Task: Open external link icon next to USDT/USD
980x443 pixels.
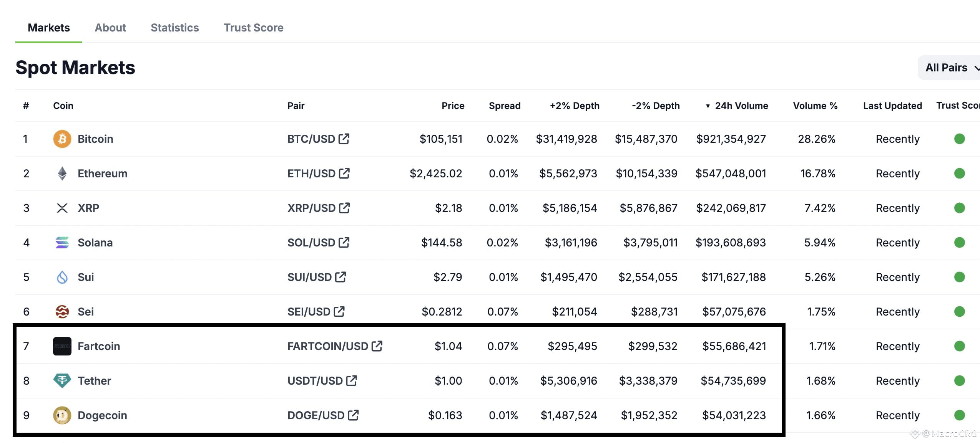Action: 352,380
